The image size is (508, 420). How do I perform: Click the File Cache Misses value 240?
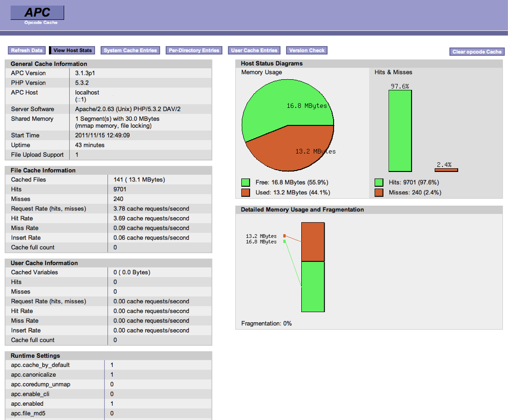pyautogui.click(x=118, y=199)
